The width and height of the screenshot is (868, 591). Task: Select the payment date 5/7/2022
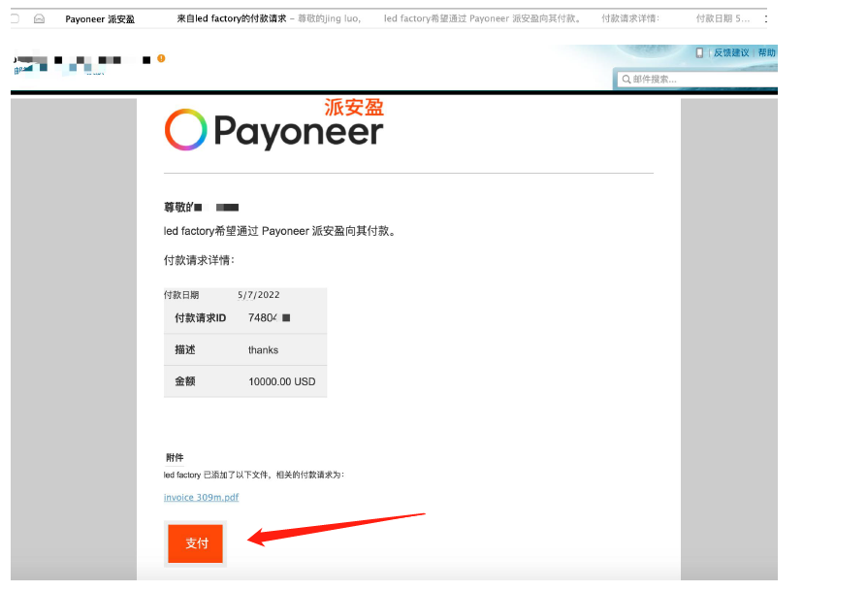pyautogui.click(x=259, y=295)
